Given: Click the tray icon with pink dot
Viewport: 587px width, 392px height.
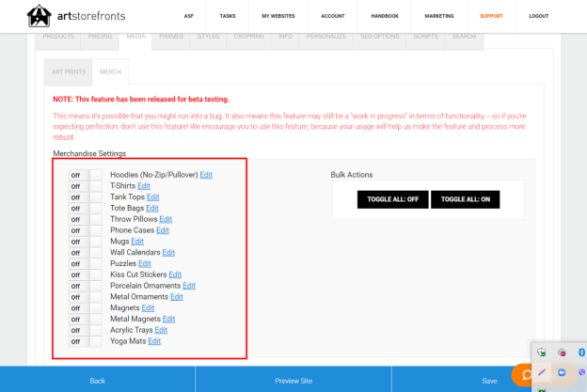Looking at the screenshot, I should point(562,353).
